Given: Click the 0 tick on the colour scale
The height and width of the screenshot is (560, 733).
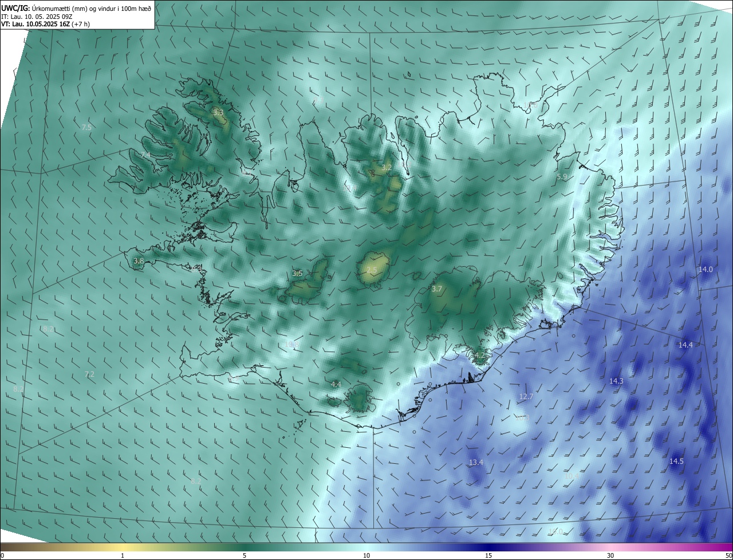Looking at the screenshot, I should coord(2,555).
